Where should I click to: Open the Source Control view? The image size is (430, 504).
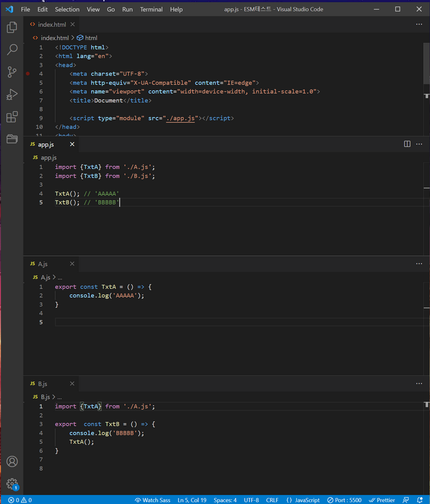tap(12, 72)
